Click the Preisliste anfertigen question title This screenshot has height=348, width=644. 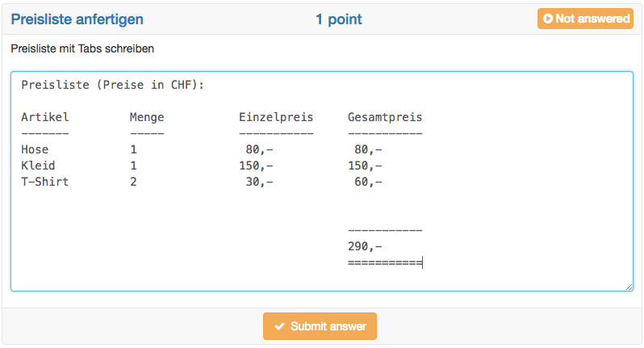point(77,19)
